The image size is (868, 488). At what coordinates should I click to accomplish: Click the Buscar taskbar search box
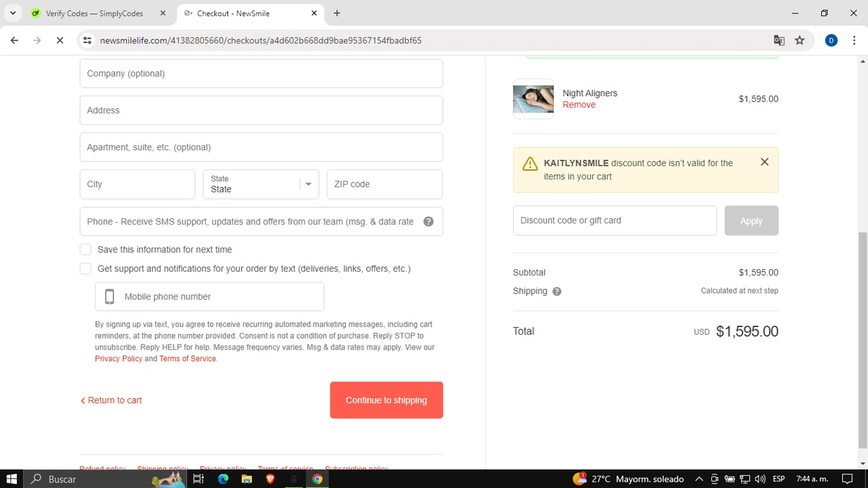click(x=105, y=479)
